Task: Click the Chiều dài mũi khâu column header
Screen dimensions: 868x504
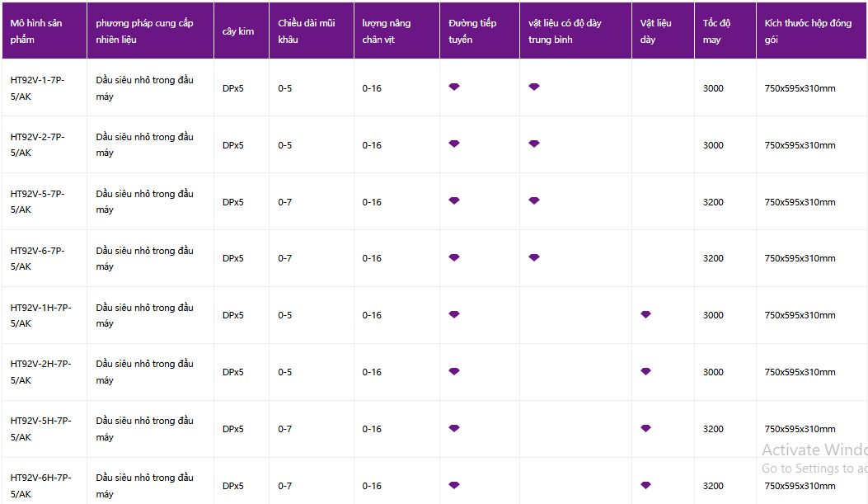Action: point(312,31)
